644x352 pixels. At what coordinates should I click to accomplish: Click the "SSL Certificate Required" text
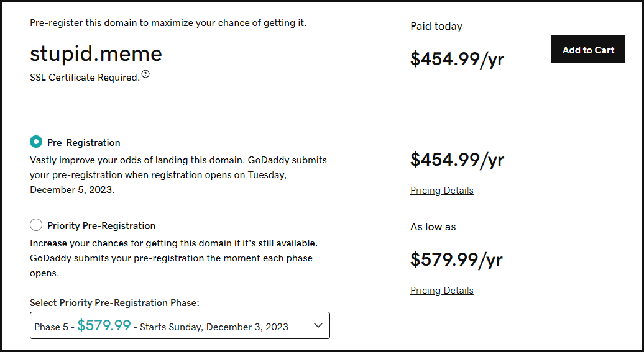pyautogui.click(x=85, y=78)
